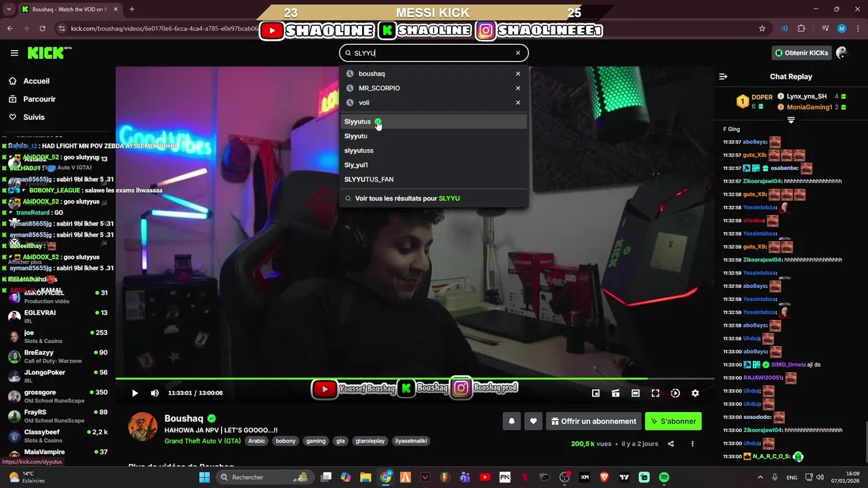Open the three-dot more options menu
Viewport: 868px width, 488px height.
(692, 444)
